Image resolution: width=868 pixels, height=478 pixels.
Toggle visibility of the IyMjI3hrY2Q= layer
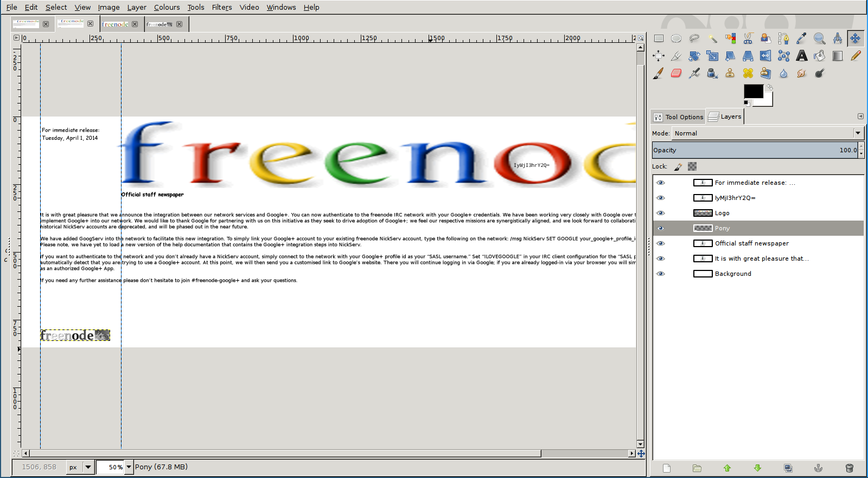(660, 198)
